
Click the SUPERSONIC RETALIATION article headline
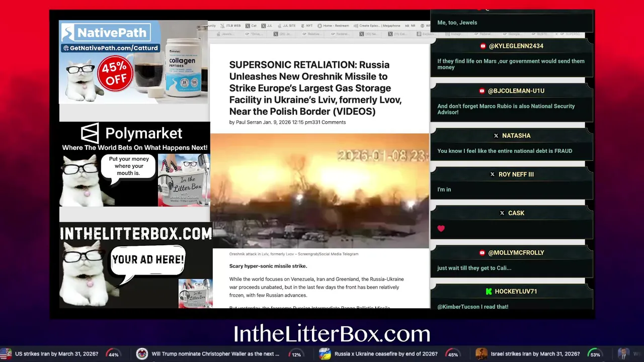click(315, 88)
